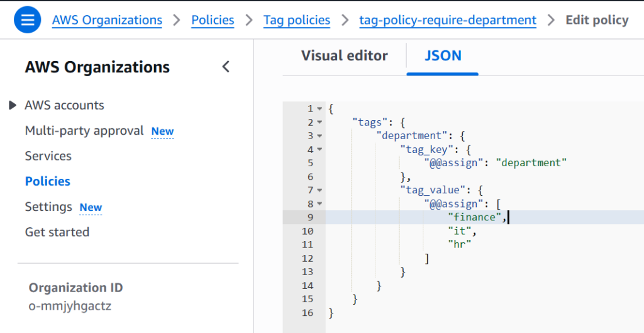Open AWS accounts in sidebar
This screenshot has height=333, width=644.
pos(65,105)
